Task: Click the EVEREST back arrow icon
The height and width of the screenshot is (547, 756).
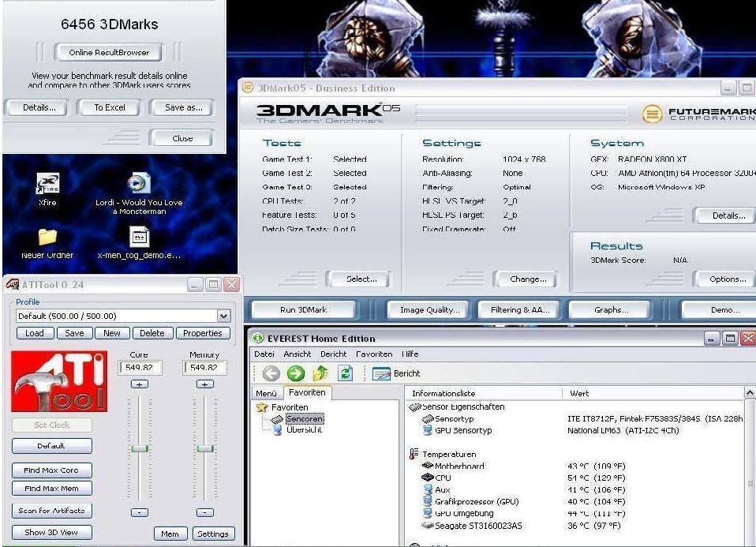Action: click(271, 373)
